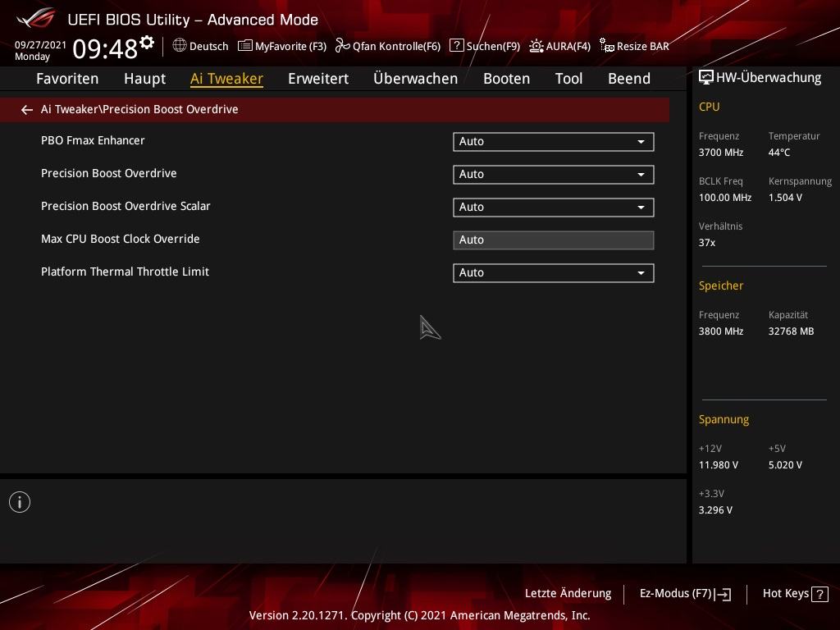
Task: Click the Ez-Modus exit arrow icon
Action: point(723,594)
